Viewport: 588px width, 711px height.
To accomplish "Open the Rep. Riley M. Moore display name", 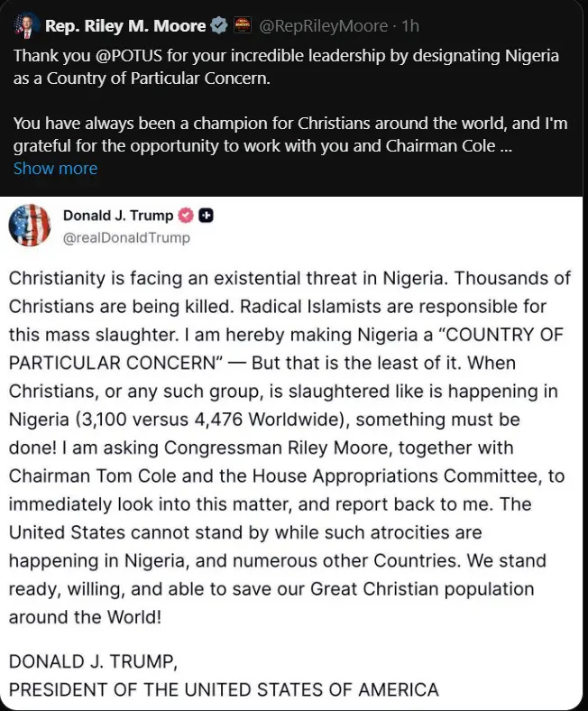I will pos(124,27).
